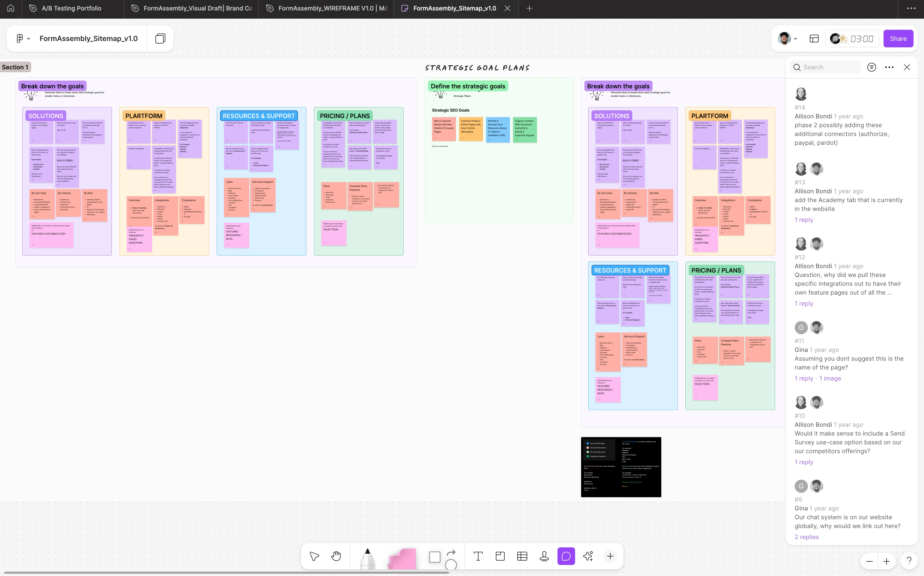
Task: Select the Text tool
Action: point(478,556)
